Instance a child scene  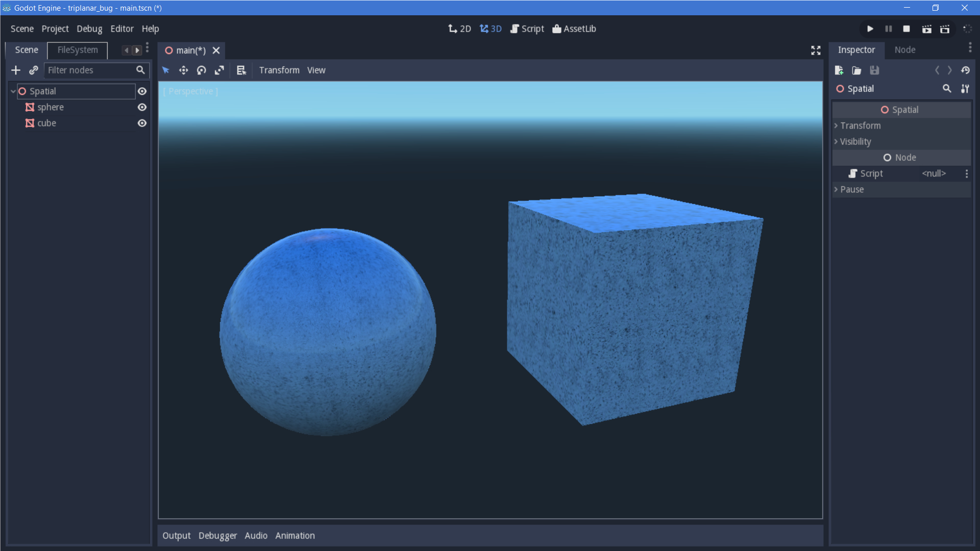tap(34, 70)
